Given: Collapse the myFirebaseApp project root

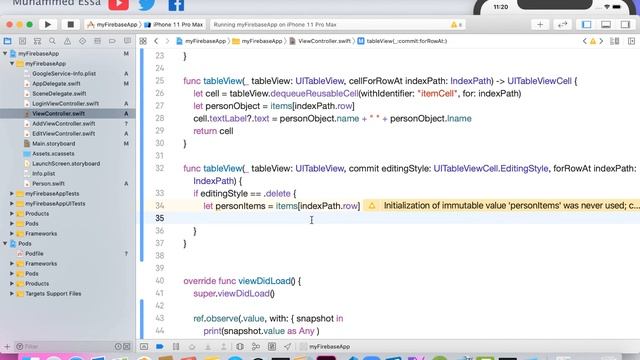Looking at the screenshot, I should (5, 53).
